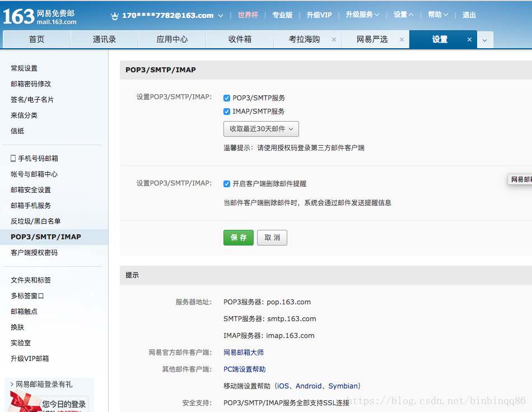Open 多标签窗口 settings
This screenshot has width=532, height=412.
click(27, 295)
